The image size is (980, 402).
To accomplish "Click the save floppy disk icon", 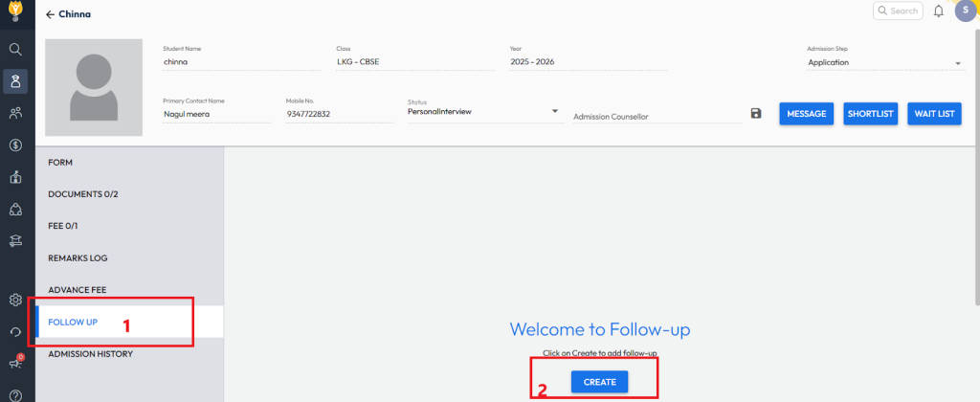I will tap(756, 114).
